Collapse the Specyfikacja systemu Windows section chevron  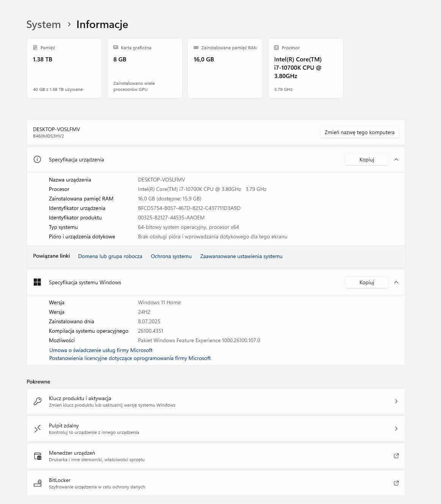click(396, 282)
